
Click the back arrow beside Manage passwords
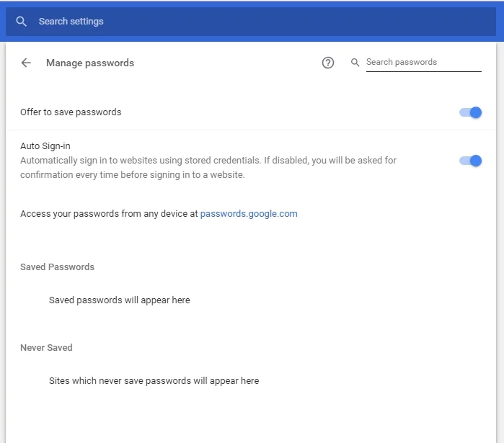point(26,63)
